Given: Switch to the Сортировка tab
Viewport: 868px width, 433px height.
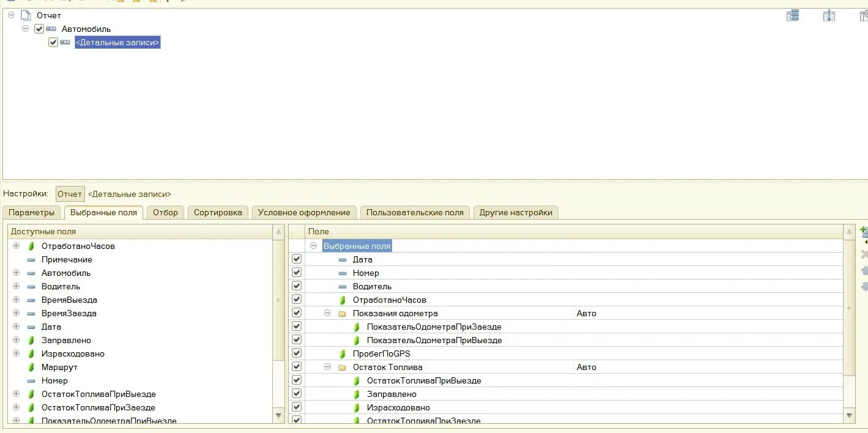Looking at the screenshot, I should [218, 213].
